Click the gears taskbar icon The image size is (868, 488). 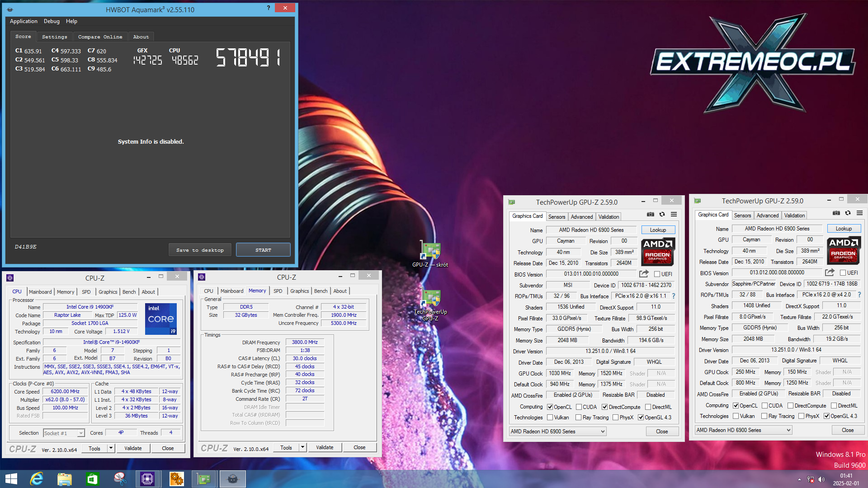176,479
